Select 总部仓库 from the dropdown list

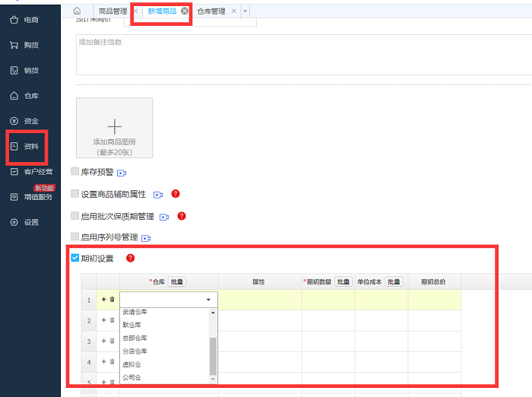(x=135, y=338)
